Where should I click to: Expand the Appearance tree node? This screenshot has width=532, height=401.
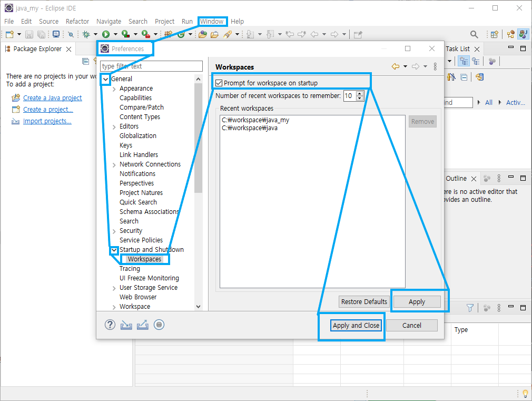pos(114,89)
